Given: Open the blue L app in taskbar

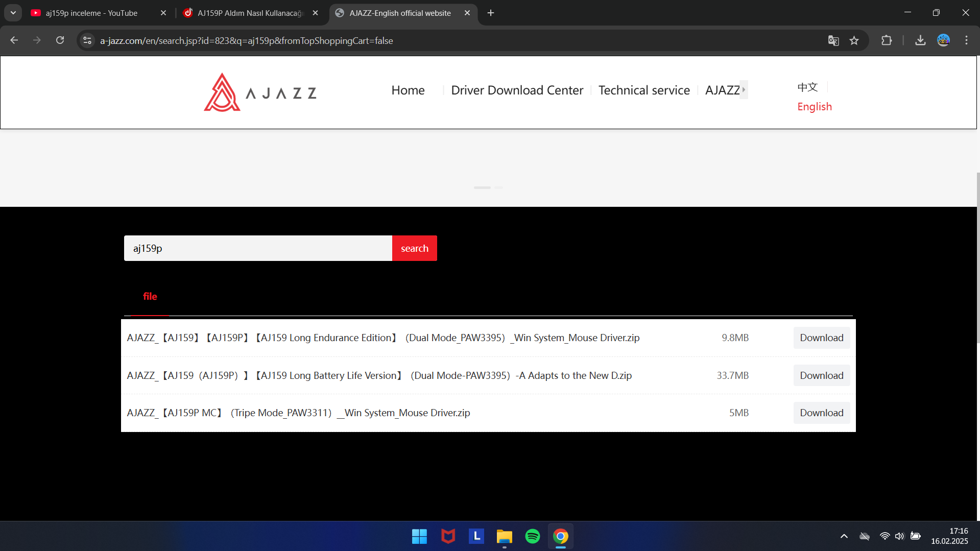Looking at the screenshot, I should (x=476, y=536).
